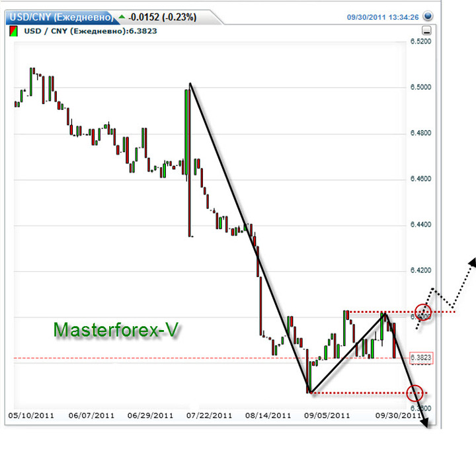Click the black downward arrow tip at bottom right
This screenshot has width=476, height=459.
(425, 424)
